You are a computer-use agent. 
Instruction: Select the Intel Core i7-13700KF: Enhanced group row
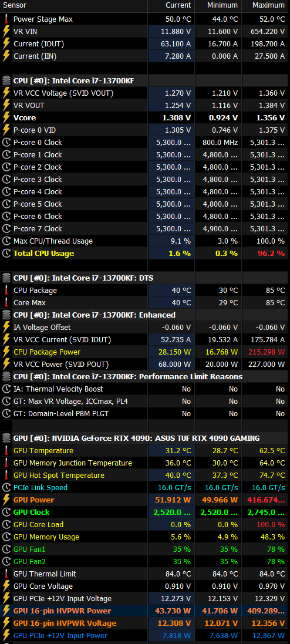145,315
